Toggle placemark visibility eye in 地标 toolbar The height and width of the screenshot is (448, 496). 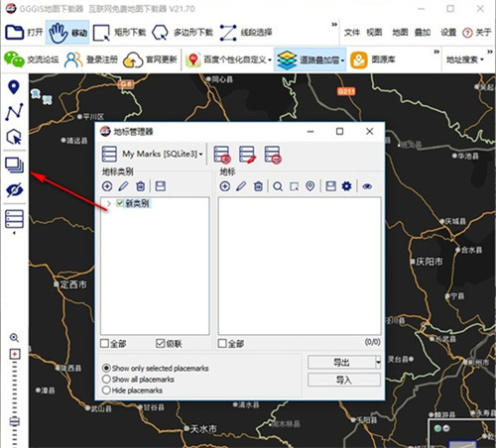tap(367, 186)
